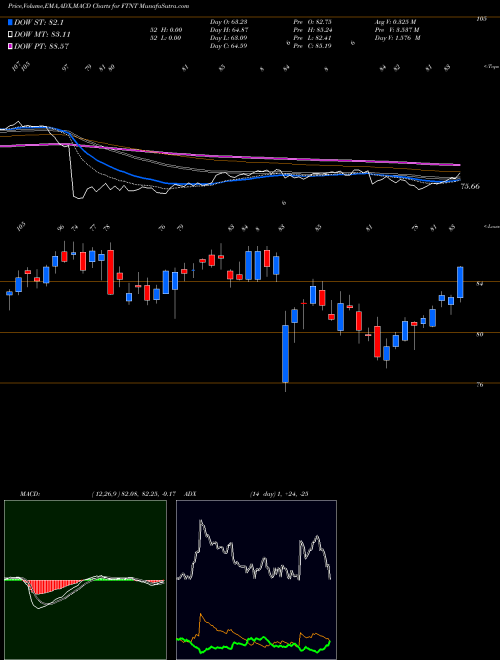Click the MACD indicator heading
Screen dimensions: 500x660
pyautogui.click(x=29, y=493)
